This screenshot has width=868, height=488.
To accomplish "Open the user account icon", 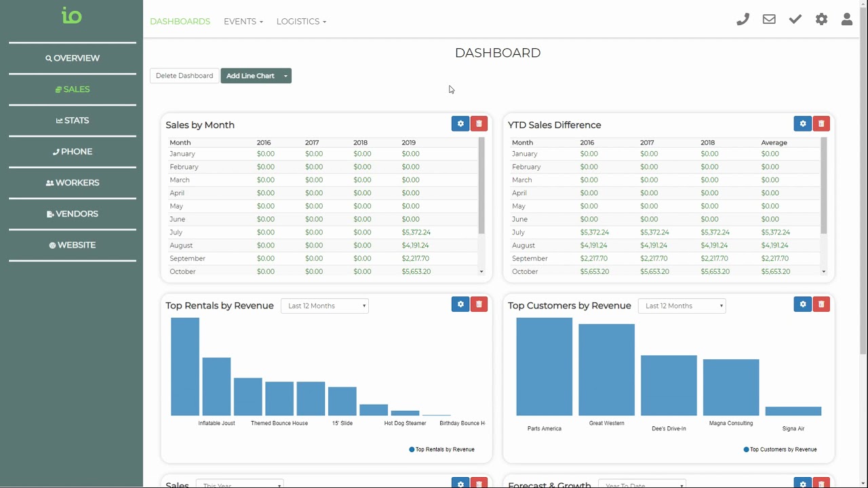I will click(847, 20).
